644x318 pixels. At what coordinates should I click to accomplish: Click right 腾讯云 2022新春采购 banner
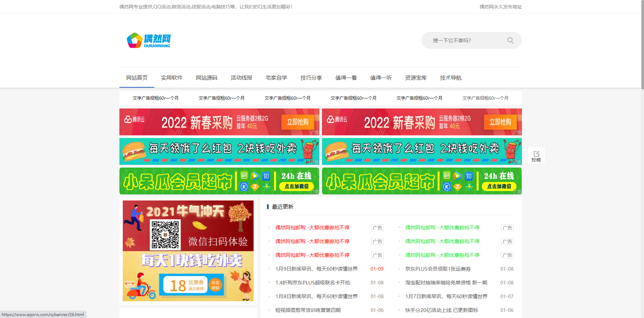(422, 122)
